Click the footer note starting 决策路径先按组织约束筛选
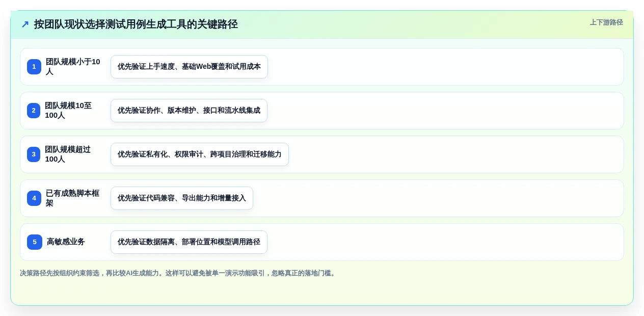 [178, 273]
